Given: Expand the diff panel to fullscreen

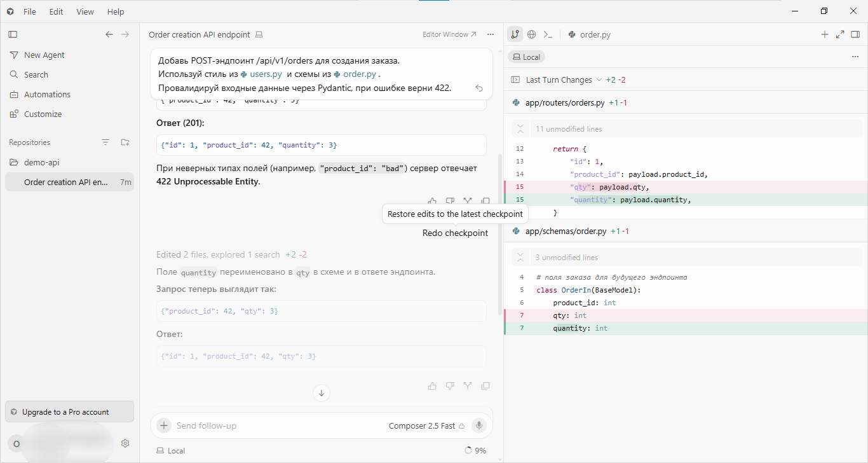Looking at the screenshot, I should [840, 34].
